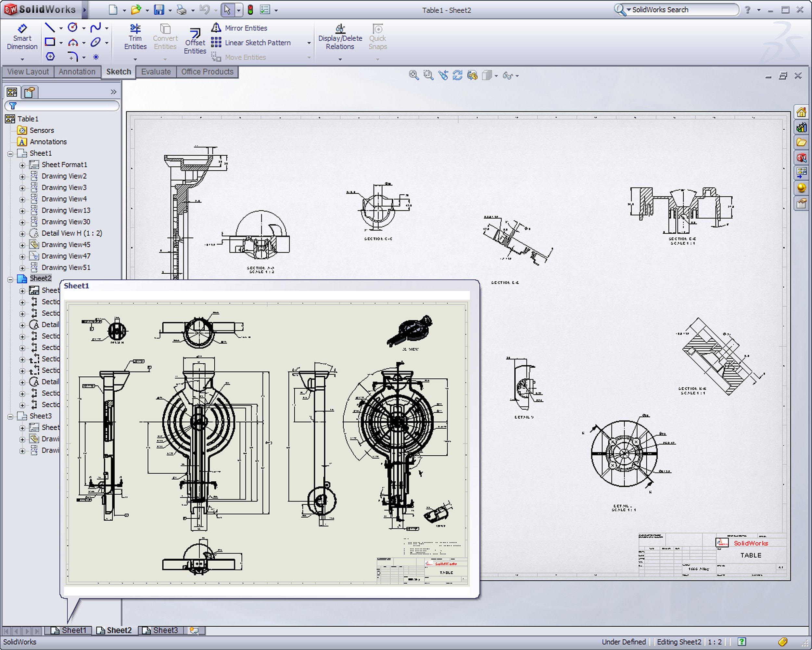This screenshot has width=812, height=650.
Task: Click the Trim Entities tool
Action: pyautogui.click(x=135, y=37)
